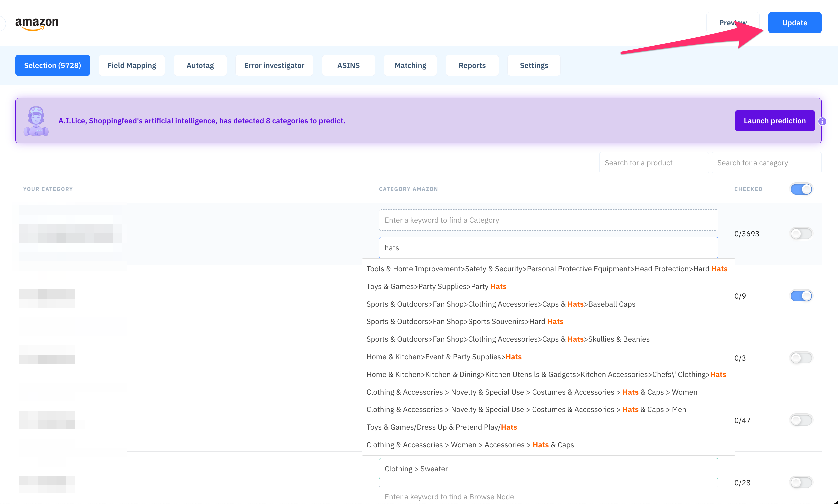Open the Selection (5728) tab
The width and height of the screenshot is (838, 504).
[53, 65]
